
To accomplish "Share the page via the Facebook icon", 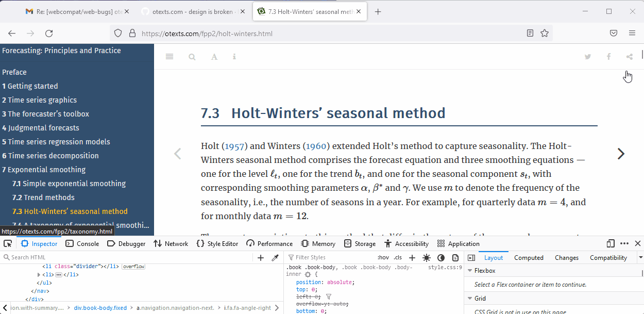I will [608, 57].
